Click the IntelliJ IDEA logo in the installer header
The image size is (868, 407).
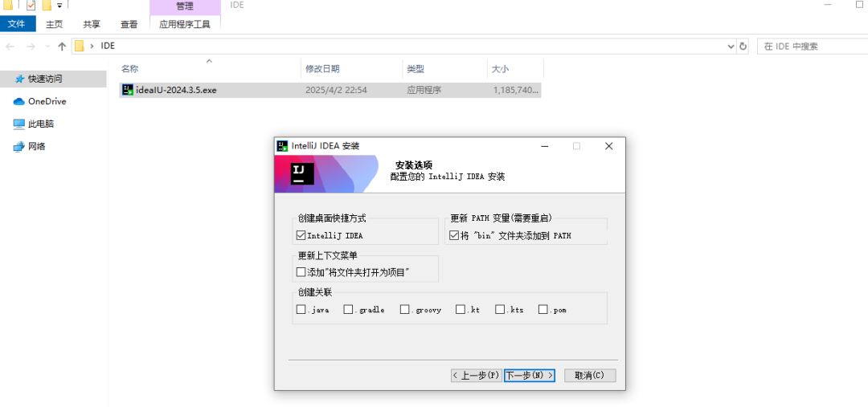(302, 173)
